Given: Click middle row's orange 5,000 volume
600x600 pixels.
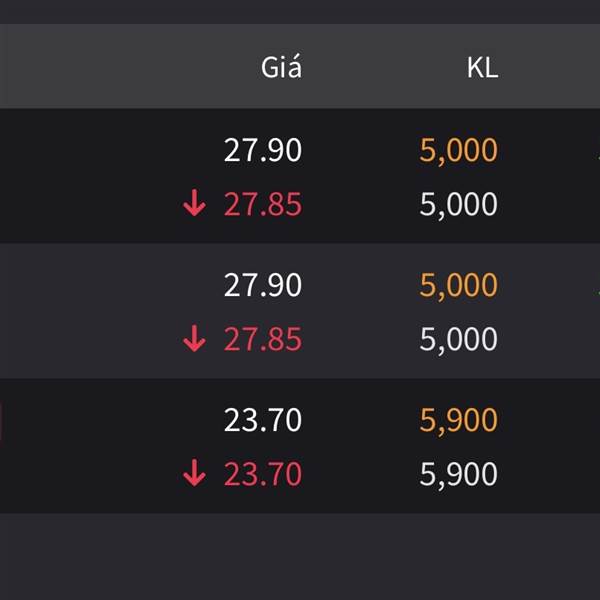Looking at the screenshot, I should pyautogui.click(x=458, y=286).
